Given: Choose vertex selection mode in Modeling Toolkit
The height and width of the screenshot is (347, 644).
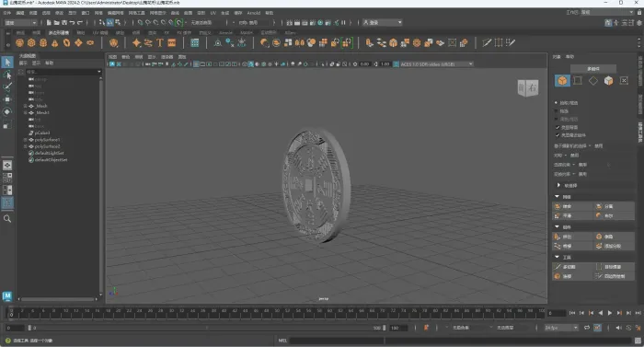Looking at the screenshot, I should [x=578, y=81].
